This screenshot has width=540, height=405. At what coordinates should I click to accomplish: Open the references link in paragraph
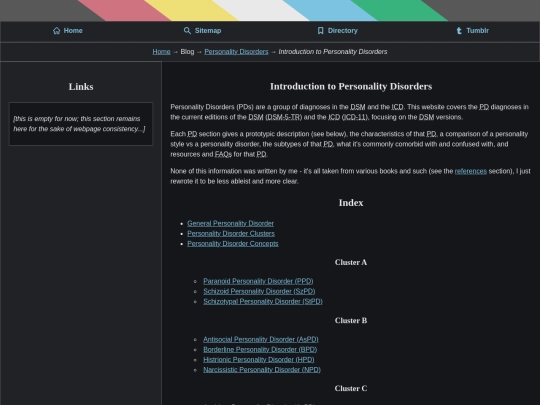click(471, 171)
